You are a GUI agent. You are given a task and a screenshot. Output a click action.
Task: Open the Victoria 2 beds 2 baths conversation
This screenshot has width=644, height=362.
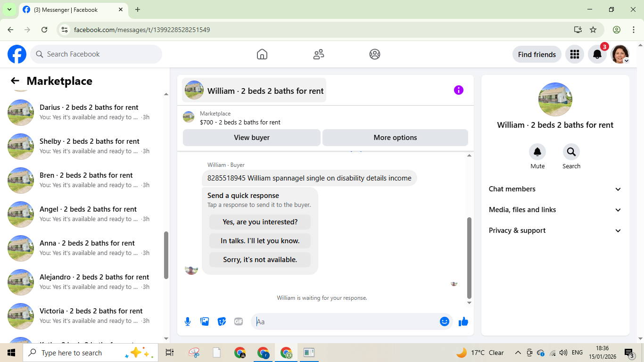(83, 316)
